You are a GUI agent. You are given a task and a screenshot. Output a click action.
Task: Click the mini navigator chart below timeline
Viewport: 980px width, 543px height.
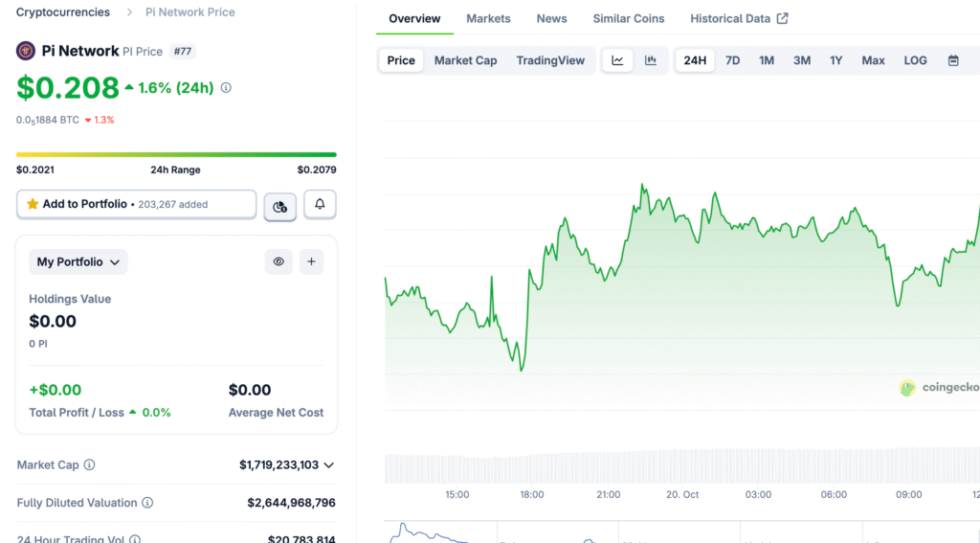point(670,532)
